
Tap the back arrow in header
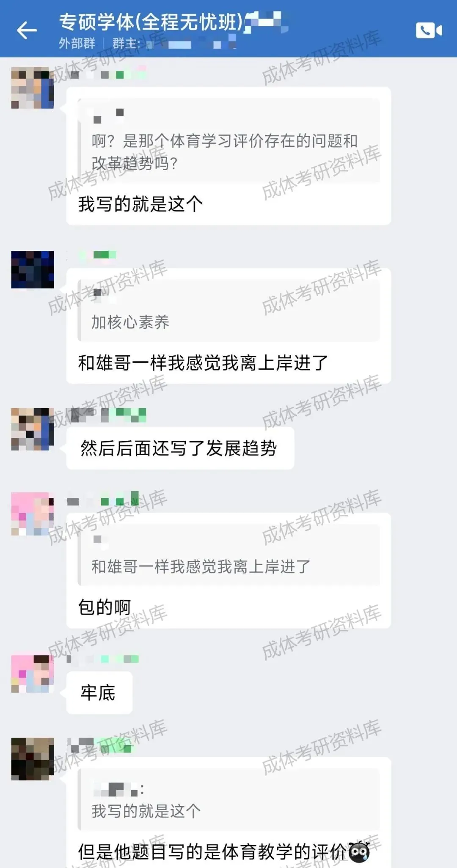(x=27, y=30)
